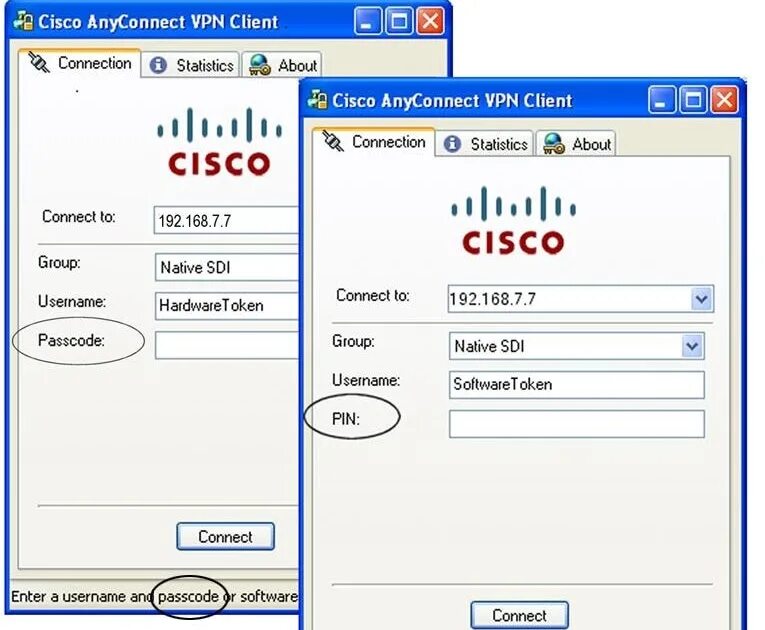This screenshot has height=630, width=765.
Task: Click Cisco logo in front window
Action: click(513, 220)
